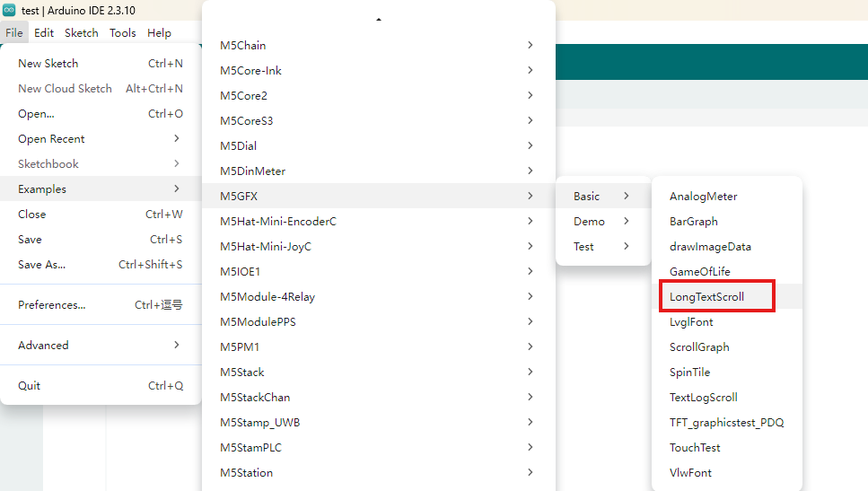Expand the M5Dial examples

(x=379, y=145)
